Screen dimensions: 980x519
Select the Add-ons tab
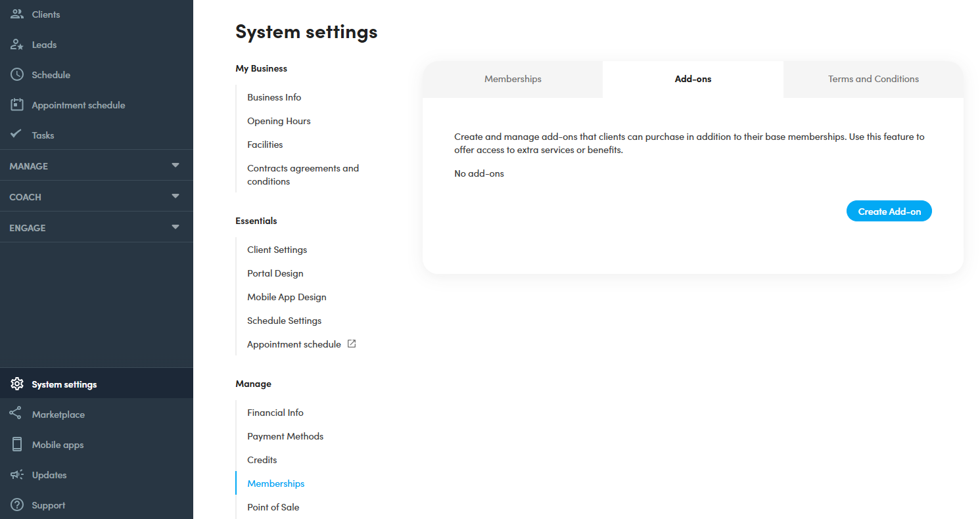693,79
